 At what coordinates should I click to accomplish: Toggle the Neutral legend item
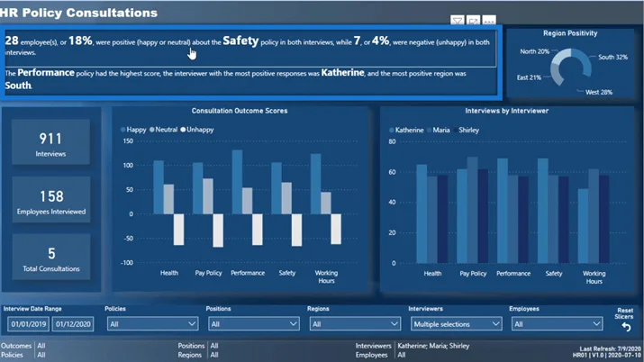(163, 130)
